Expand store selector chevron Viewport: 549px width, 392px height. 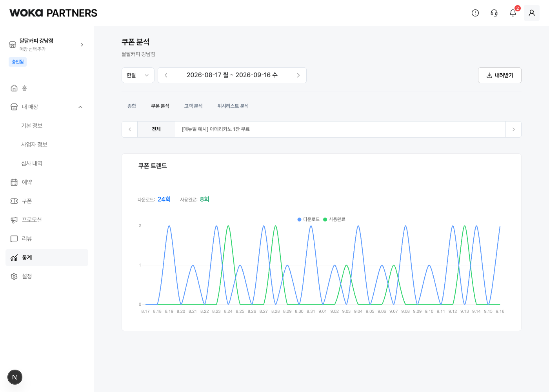pos(82,45)
